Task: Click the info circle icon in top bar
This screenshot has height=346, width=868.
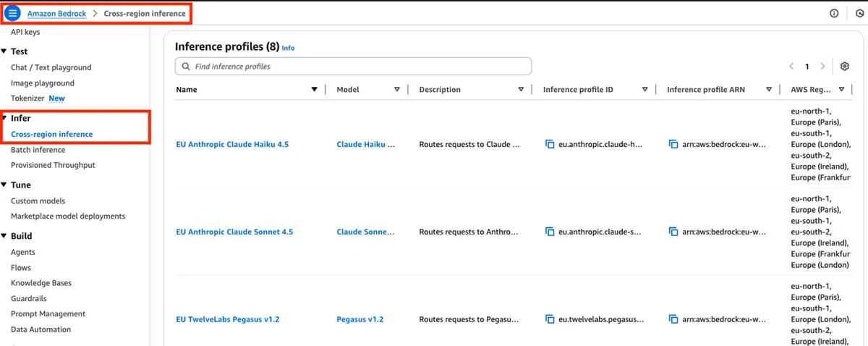Action: pyautogui.click(x=834, y=13)
